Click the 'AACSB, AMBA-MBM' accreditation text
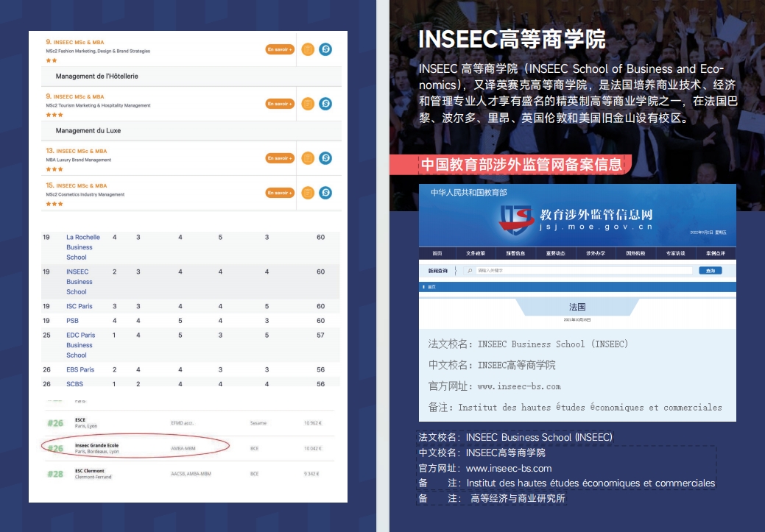This screenshot has height=532, width=765. (191, 474)
